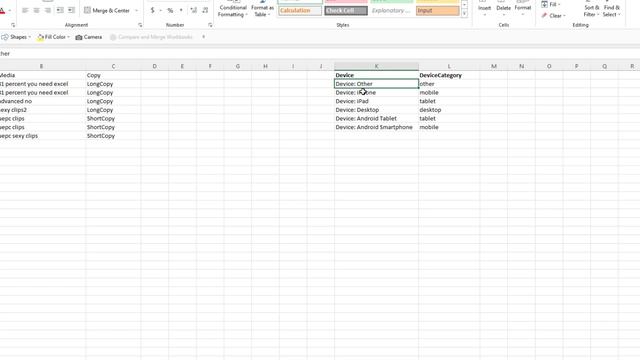This screenshot has width=640, height=360.
Task: Apply the Calculation cell style
Action: pos(300,11)
